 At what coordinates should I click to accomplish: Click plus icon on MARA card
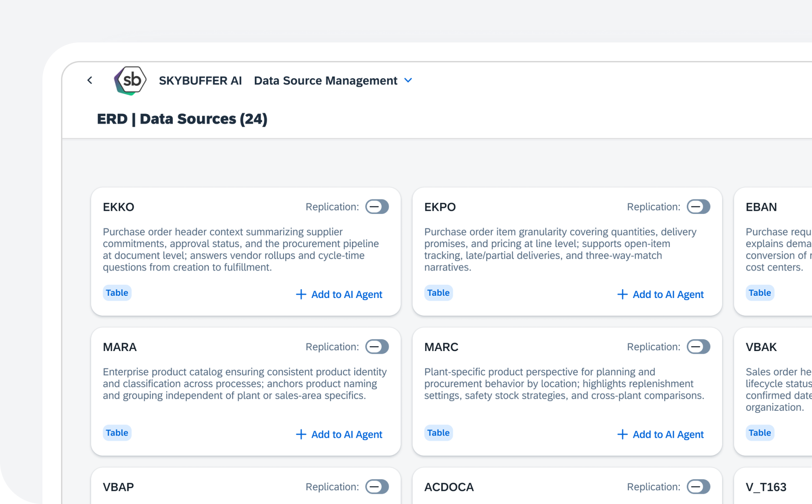301,435
